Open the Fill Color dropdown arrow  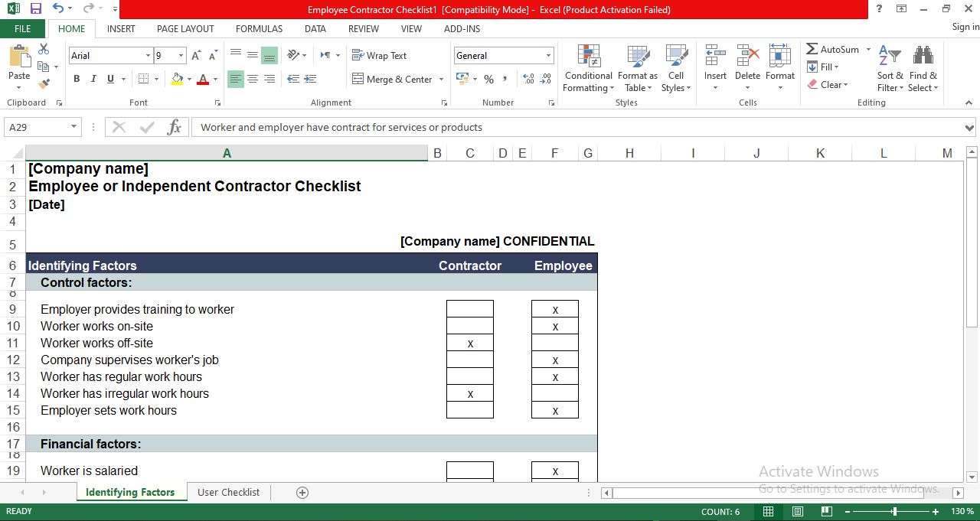(188, 79)
